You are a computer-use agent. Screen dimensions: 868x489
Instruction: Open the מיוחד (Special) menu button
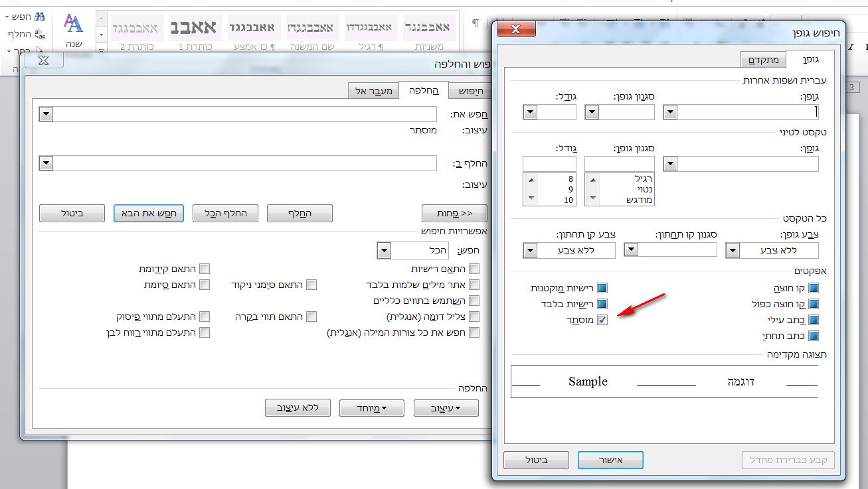pos(372,408)
